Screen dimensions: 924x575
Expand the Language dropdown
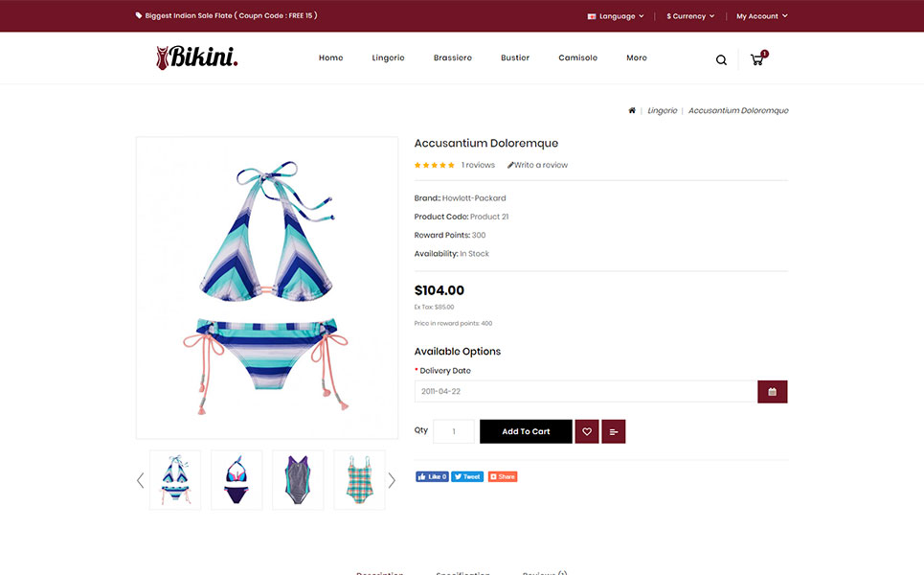616,16
